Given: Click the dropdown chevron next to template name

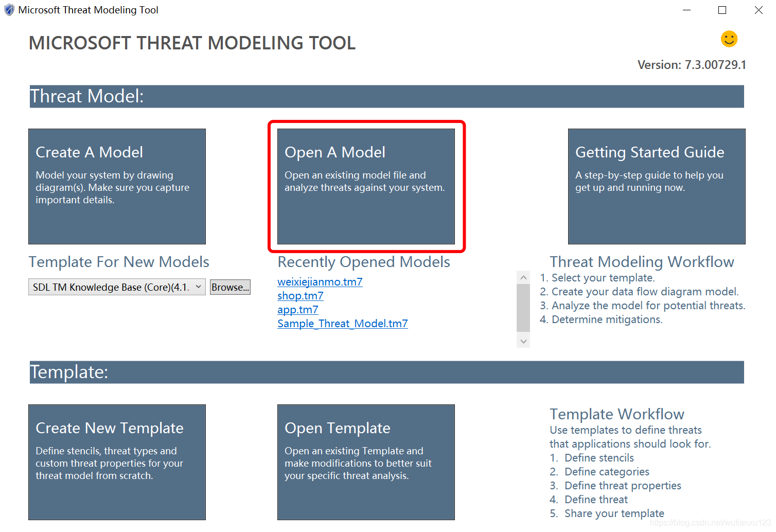Looking at the screenshot, I should coord(199,287).
